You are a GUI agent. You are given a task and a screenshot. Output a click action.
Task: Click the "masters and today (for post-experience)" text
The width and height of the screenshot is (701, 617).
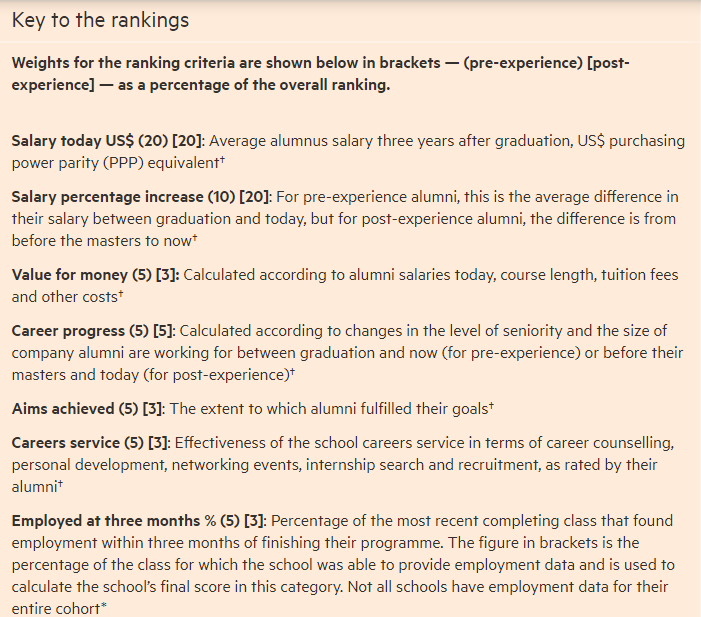151,375
